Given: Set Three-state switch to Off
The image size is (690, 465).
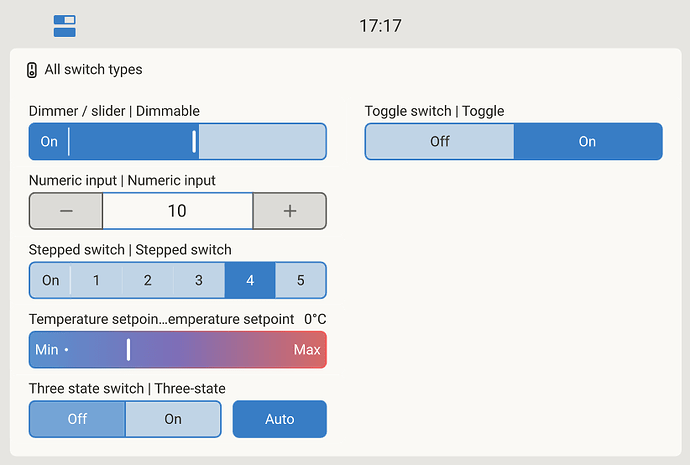Looking at the screenshot, I should pyautogui.click(x=77, y=419).
